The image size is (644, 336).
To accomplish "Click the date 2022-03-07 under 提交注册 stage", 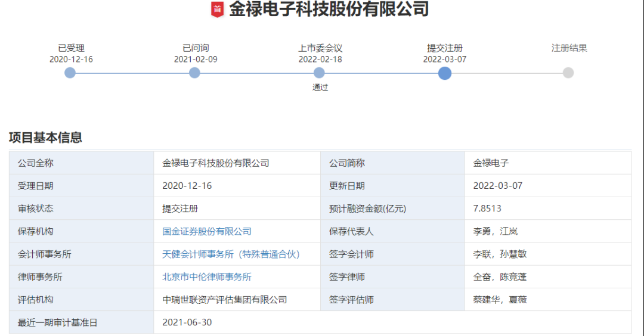I will point(445,59).
